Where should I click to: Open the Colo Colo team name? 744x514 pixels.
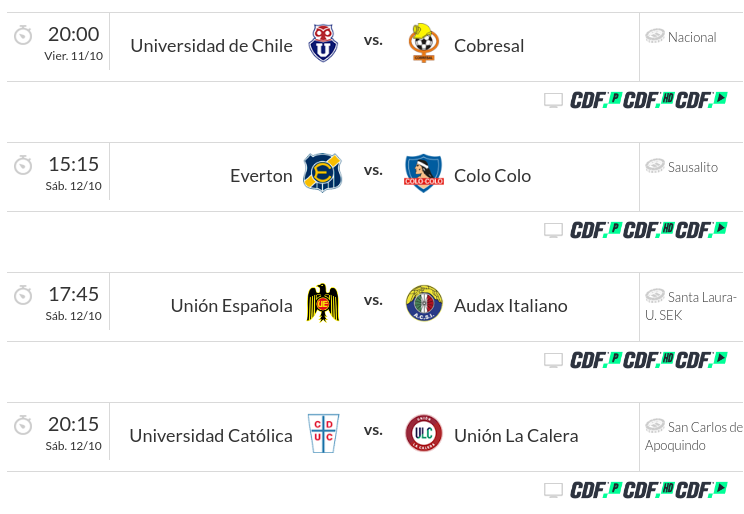click(493, 176)
